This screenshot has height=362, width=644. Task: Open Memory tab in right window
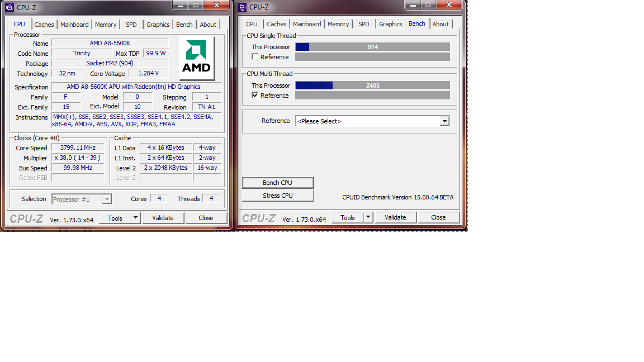338,24
